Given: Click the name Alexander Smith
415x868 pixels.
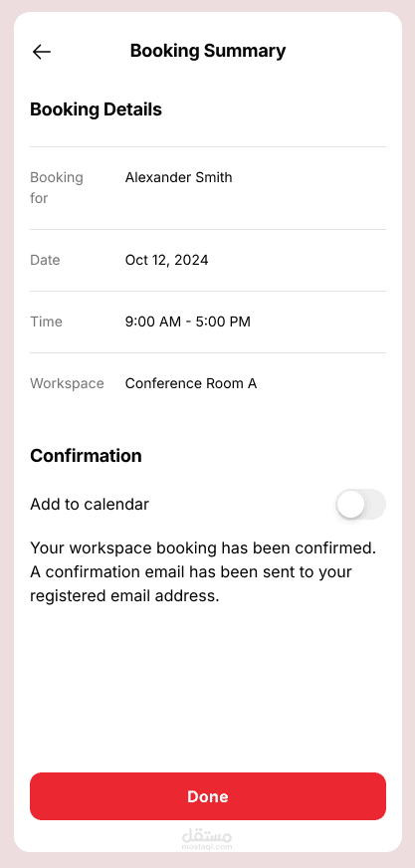Looking at the screenshot, I should pos(178,178).
